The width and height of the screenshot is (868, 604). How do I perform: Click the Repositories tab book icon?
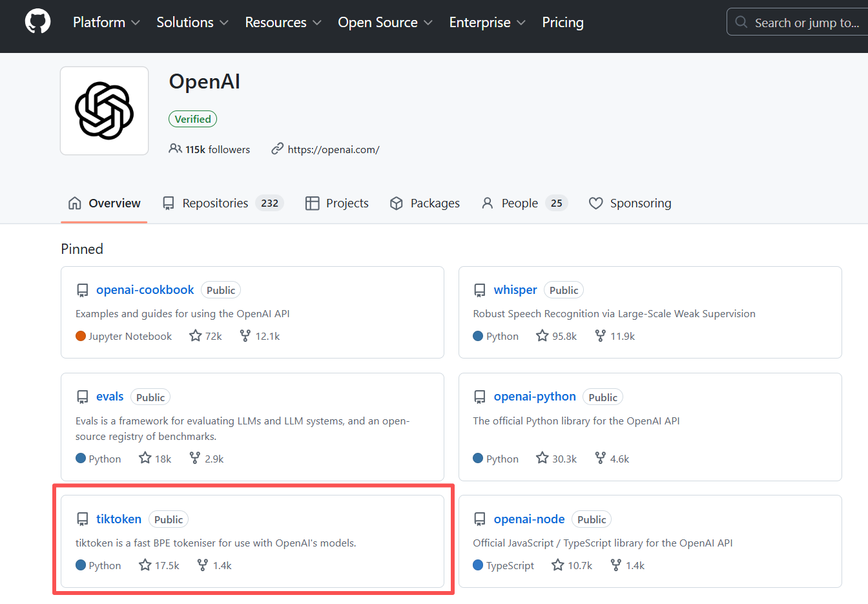169,203
